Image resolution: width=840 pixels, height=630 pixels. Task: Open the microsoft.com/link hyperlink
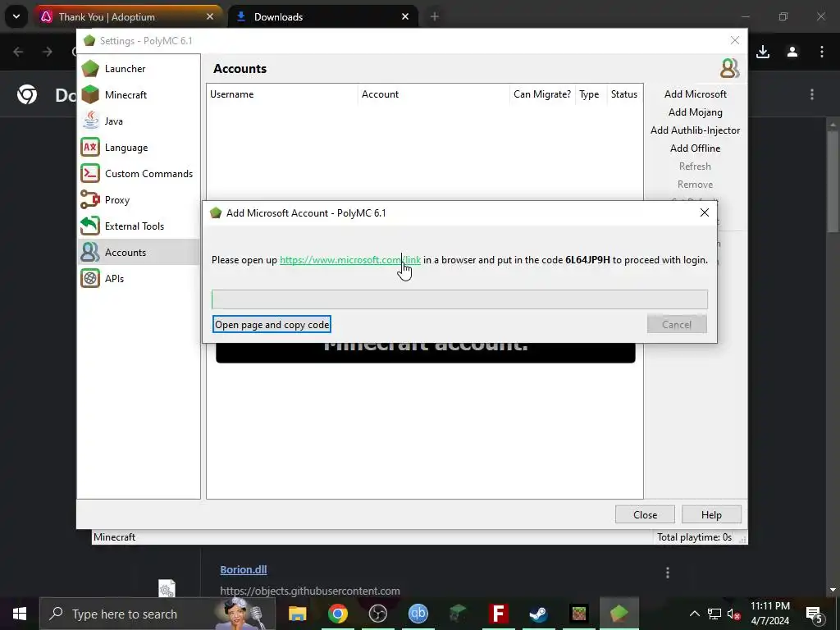[x=349, y=260]
